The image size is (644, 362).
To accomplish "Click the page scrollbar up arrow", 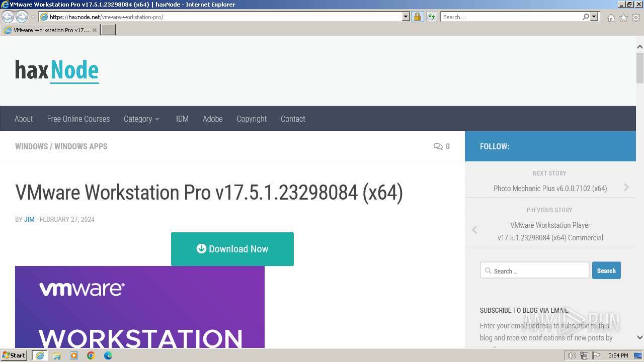I will (640, 47).
